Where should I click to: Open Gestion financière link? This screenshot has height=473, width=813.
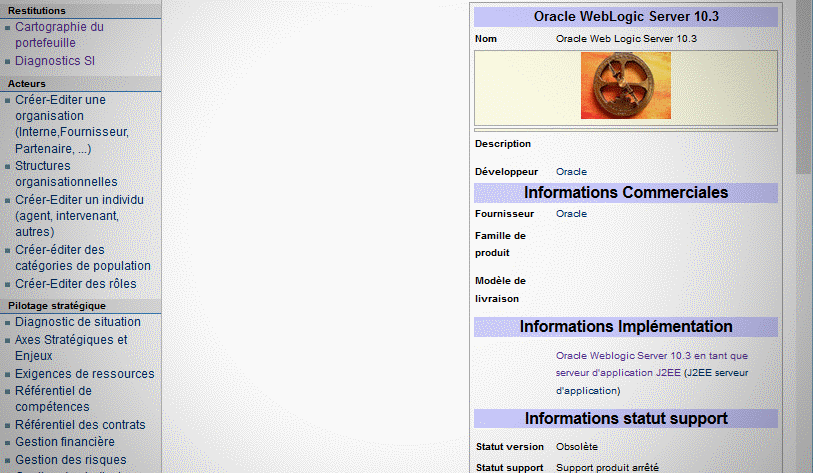click(65, 441)
